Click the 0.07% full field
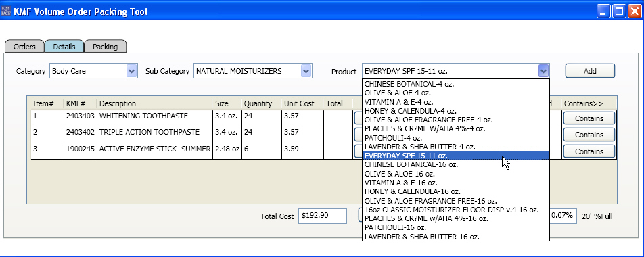The image size is (644, 257). (563, 216)
